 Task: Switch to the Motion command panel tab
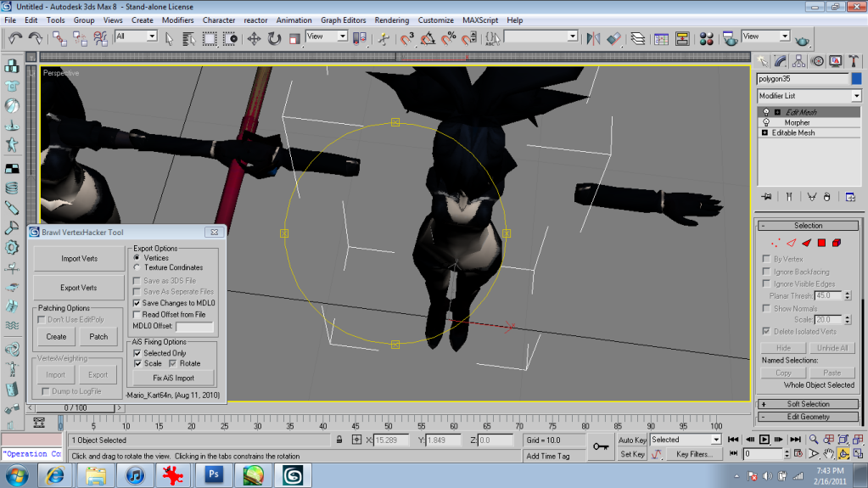pos(817,61)
